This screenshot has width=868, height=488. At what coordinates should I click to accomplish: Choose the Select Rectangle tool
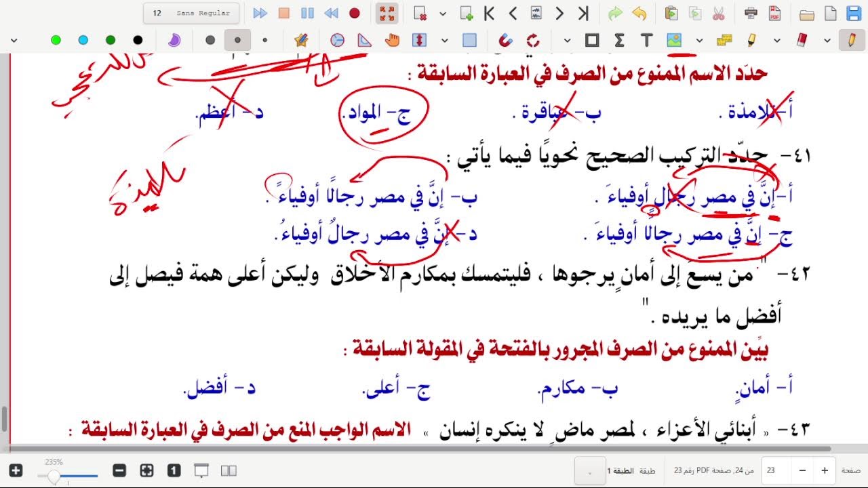point(469,41)
